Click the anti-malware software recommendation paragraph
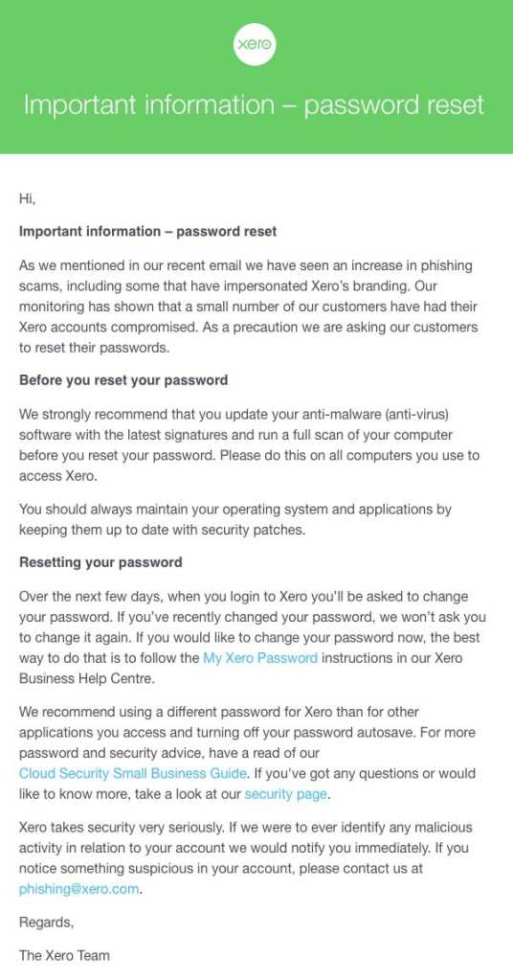This screenshot has width=513, height=980. 249,444
